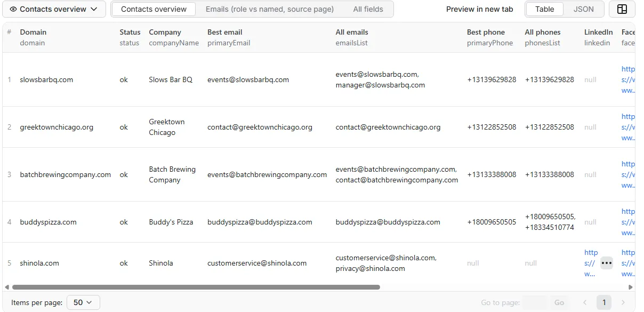Click the Greektown Chicago company cell
This screenshot has height=312, width=644.
[x=167, y=127]
